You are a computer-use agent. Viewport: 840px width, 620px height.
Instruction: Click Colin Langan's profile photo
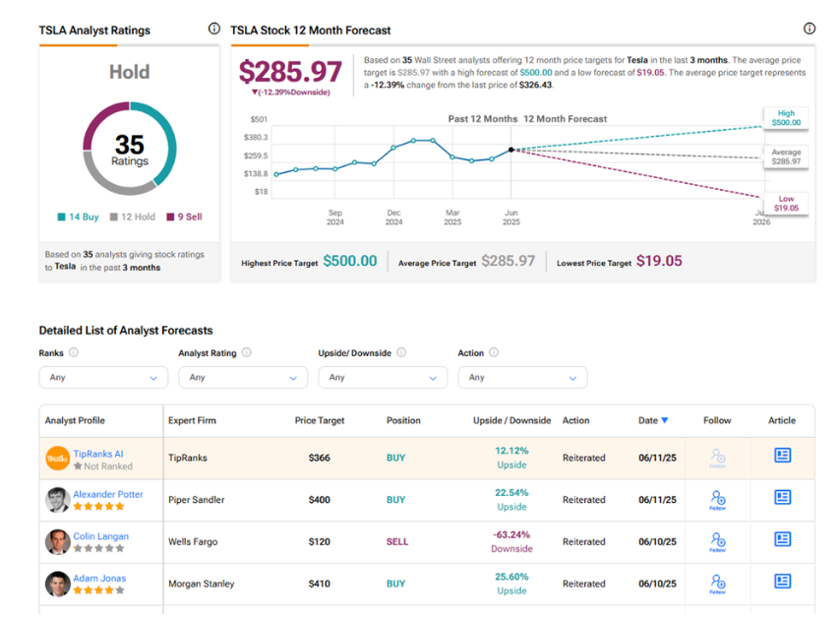click(58, 542)
